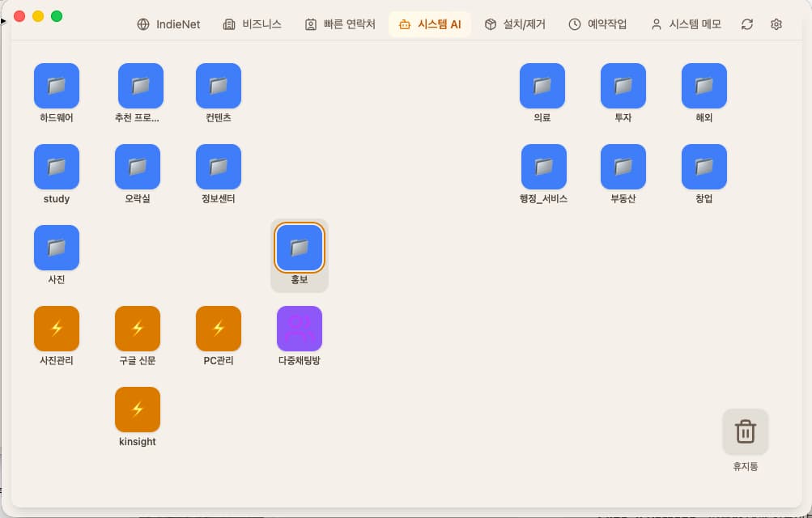Viewport: 812px width, 518px height.
Task: Switch to the IndieNet tab
Action: click(x=168, y=24)
